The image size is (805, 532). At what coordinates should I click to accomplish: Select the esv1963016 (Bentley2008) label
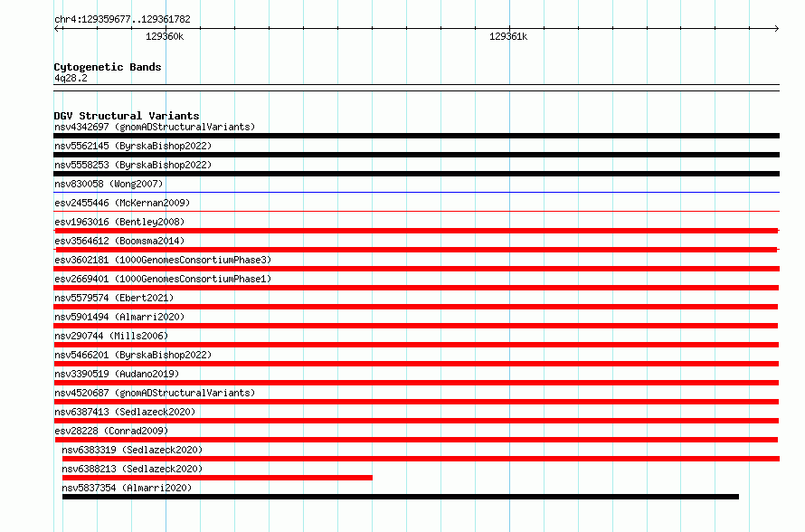(x=119, y=222)
